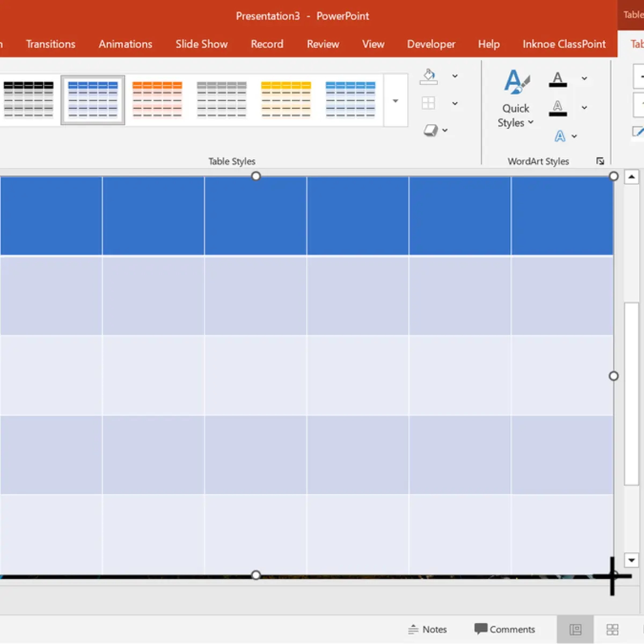Click the Text Fill icon
The height and width of the screenshot is (644, 644).
pos(558,79)
